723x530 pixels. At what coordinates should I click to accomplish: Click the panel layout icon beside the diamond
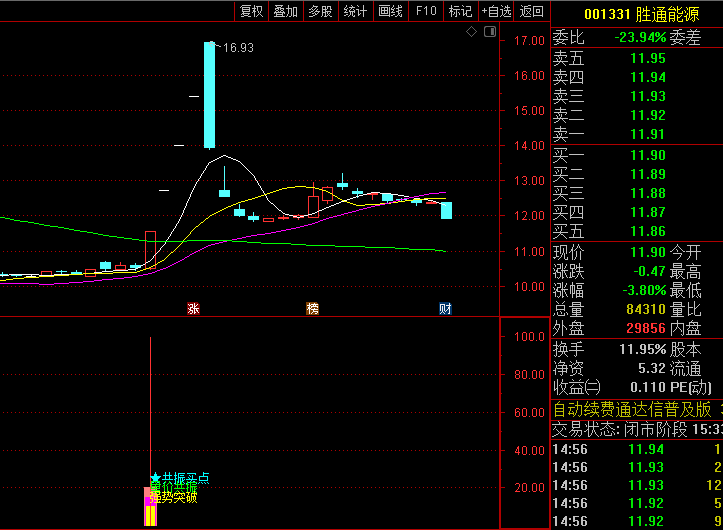[x=490, y=33]
